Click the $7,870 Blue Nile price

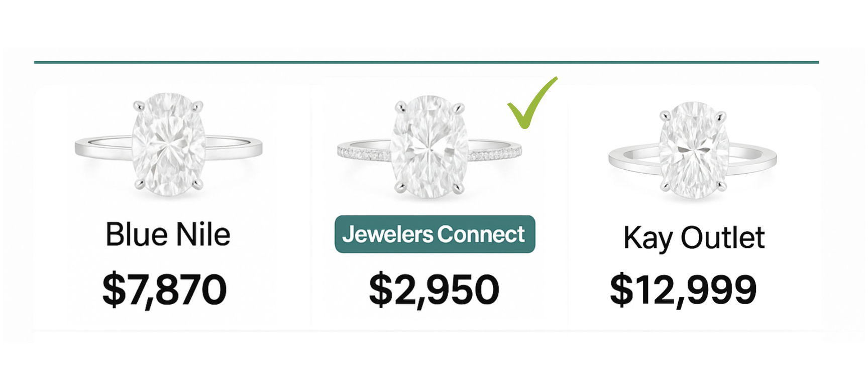164,290
